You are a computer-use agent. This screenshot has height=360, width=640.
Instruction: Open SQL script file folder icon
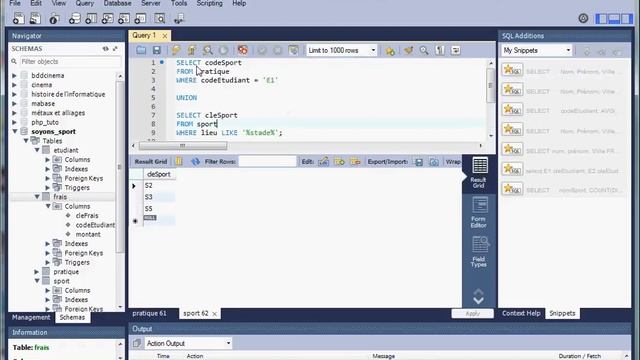pyautogui.click(x=141, y=50)
